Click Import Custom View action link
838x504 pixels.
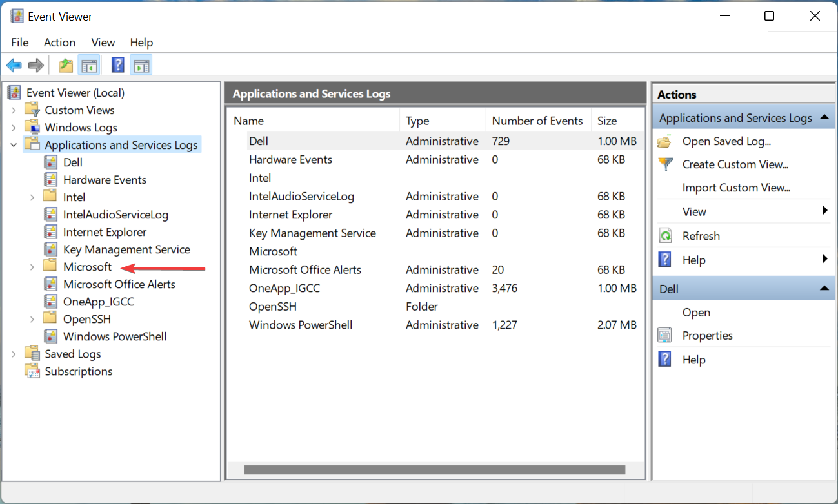click(736, 188)
